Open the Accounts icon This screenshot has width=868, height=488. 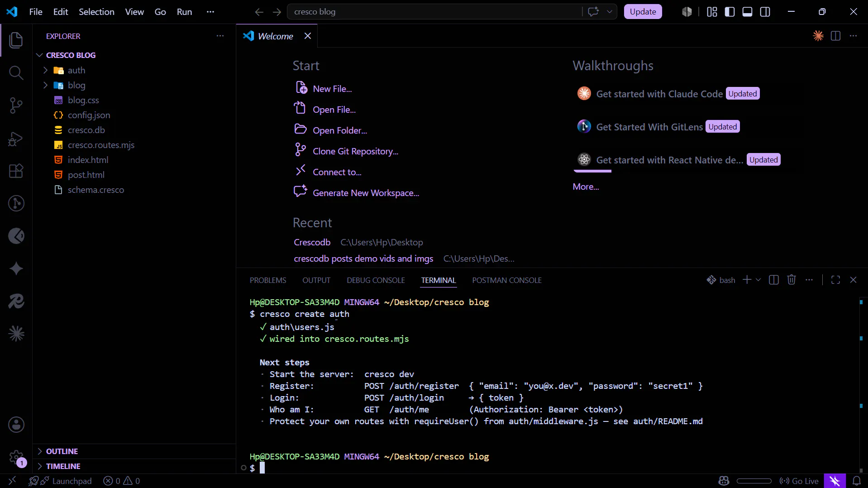pos(16,425)
